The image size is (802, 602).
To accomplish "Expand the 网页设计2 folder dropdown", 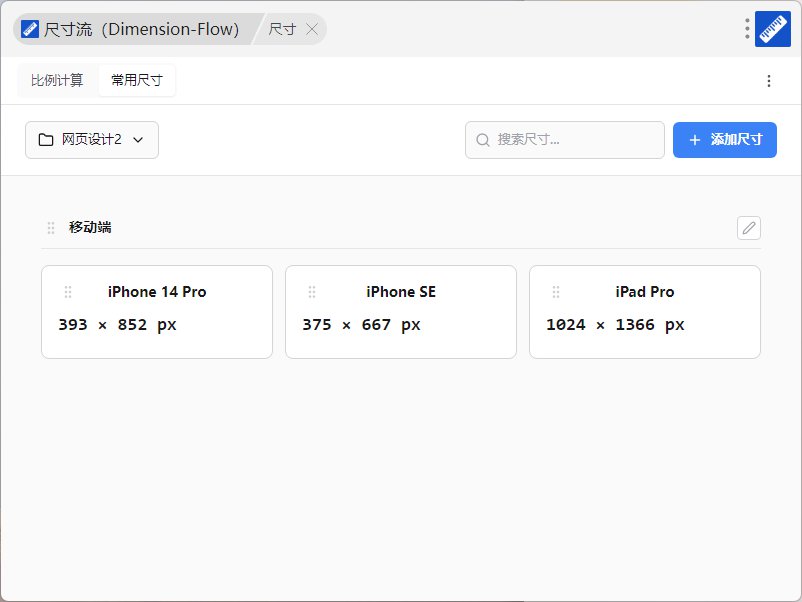I will [x=92, y=140].
